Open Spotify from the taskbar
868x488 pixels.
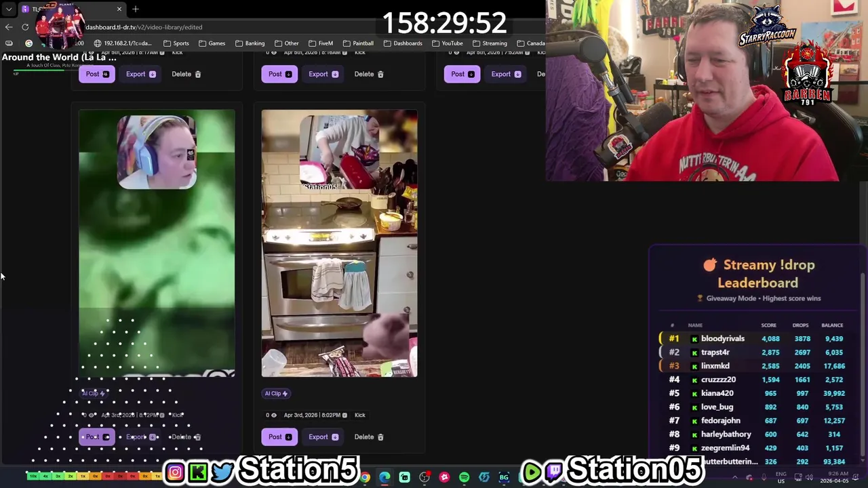[464, 477]
